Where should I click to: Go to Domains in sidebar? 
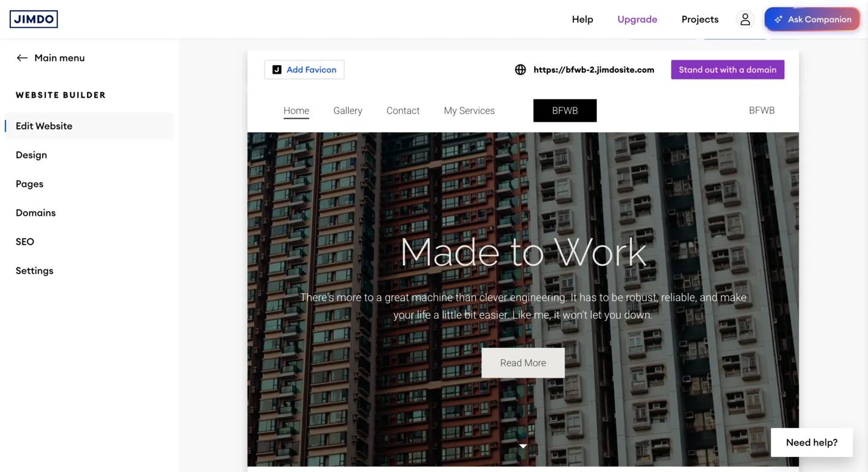(x=36, y=213)
